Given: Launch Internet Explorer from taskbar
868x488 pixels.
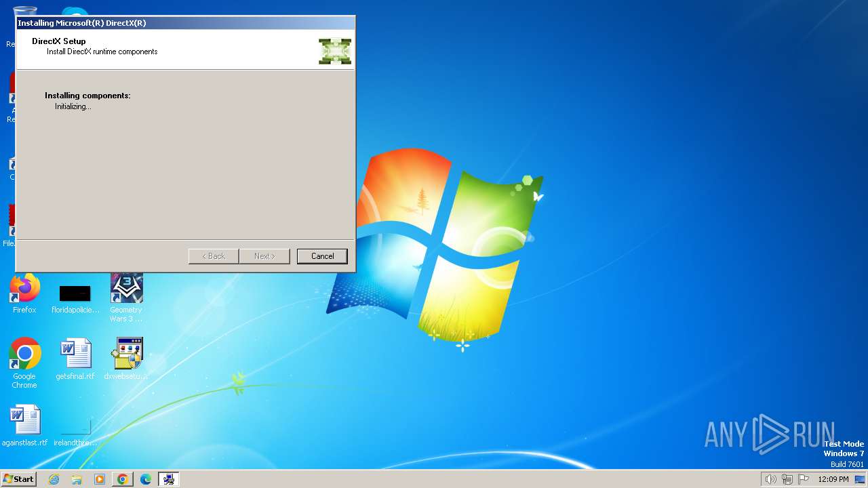Looking at the screenshot, I should (x=54, y=479).
